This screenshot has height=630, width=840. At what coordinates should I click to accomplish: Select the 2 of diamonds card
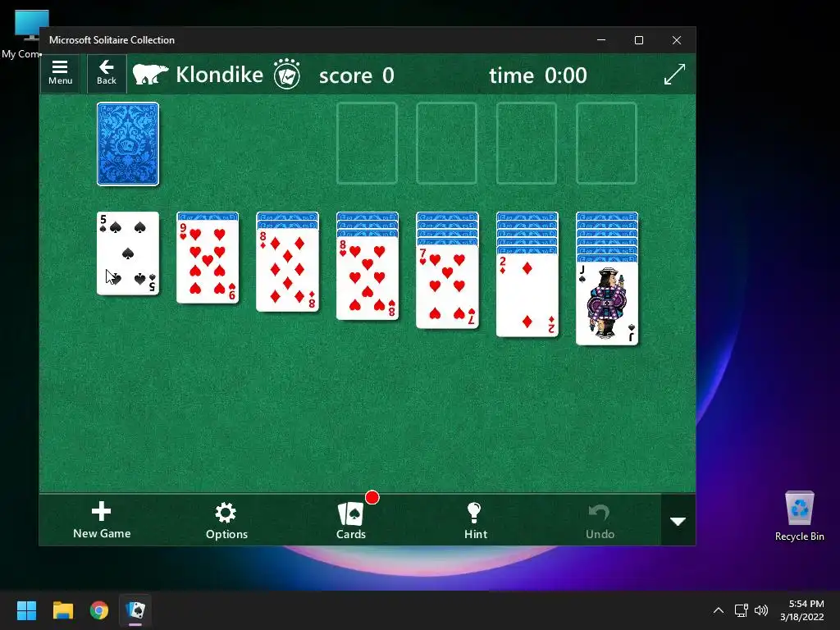[x=527, y=295]
